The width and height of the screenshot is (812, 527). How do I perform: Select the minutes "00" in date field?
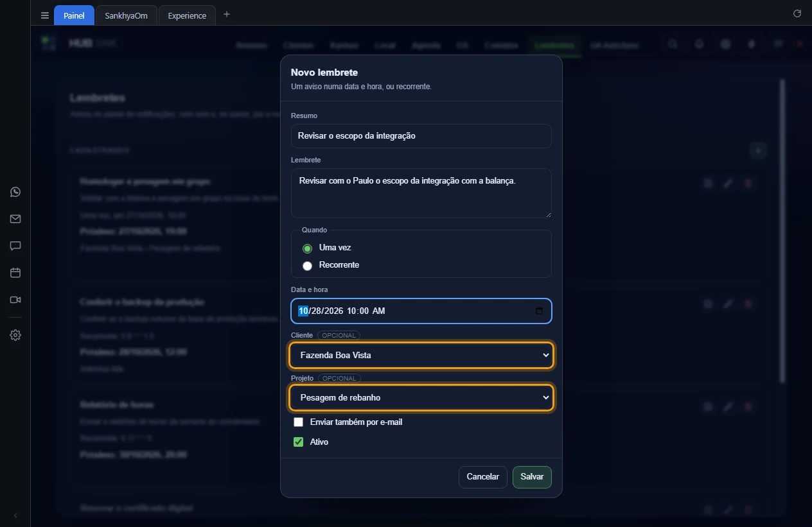[x=364, y=311]
